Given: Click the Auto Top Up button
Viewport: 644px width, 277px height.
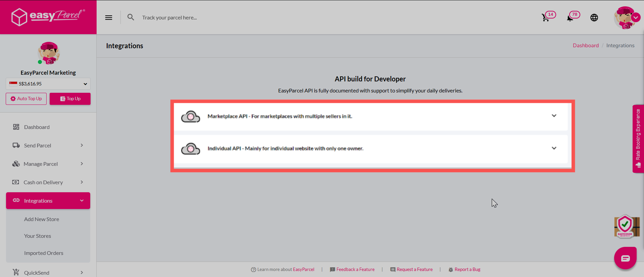Looking at the screenshot, I should pyautogui.click(x=26, y=98).
